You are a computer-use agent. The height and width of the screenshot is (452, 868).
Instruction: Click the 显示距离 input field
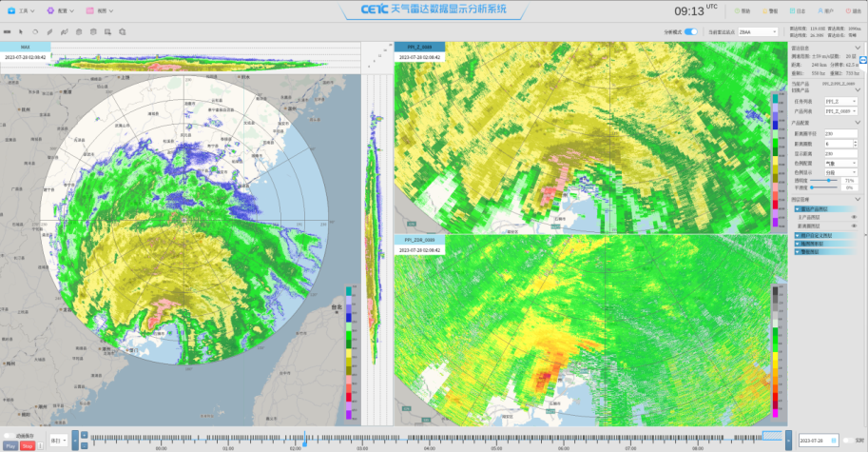click(840, 153)
